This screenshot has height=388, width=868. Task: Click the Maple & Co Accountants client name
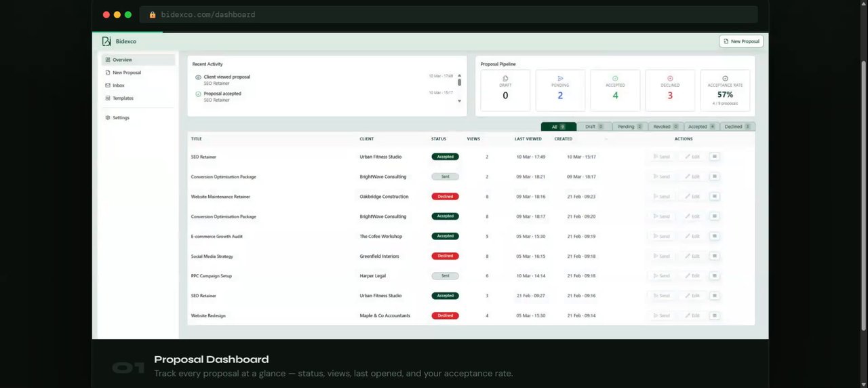pos(384,315)
